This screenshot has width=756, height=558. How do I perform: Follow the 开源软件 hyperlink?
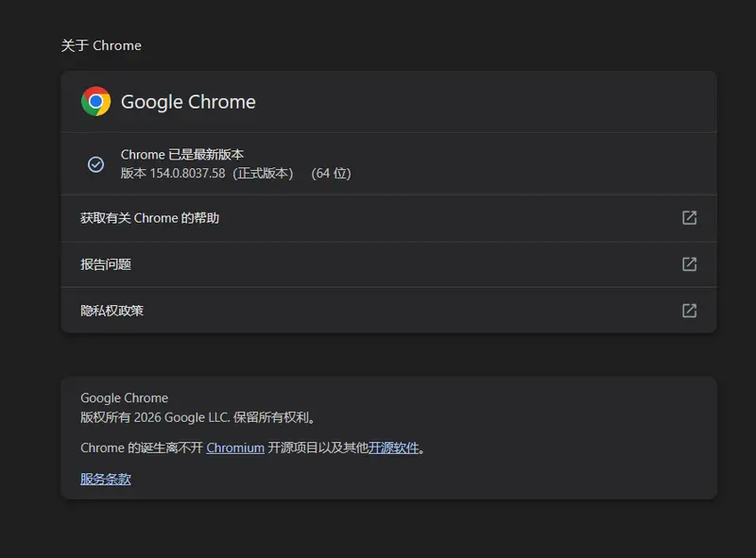pos(393,448)
